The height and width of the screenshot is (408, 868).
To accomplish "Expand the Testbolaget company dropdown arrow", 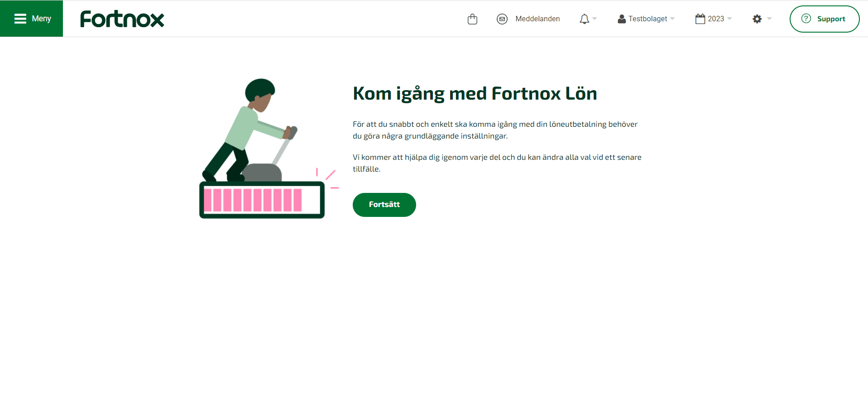I will coord(672,19).
